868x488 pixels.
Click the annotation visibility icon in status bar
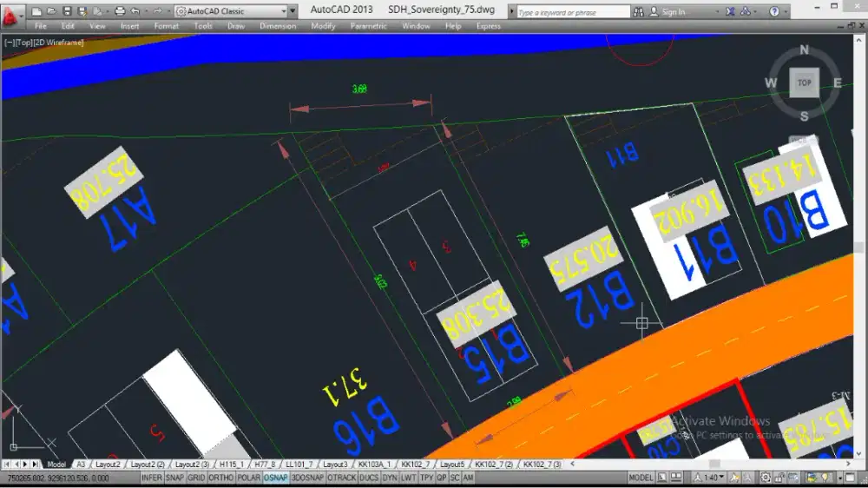coord(734,478)
